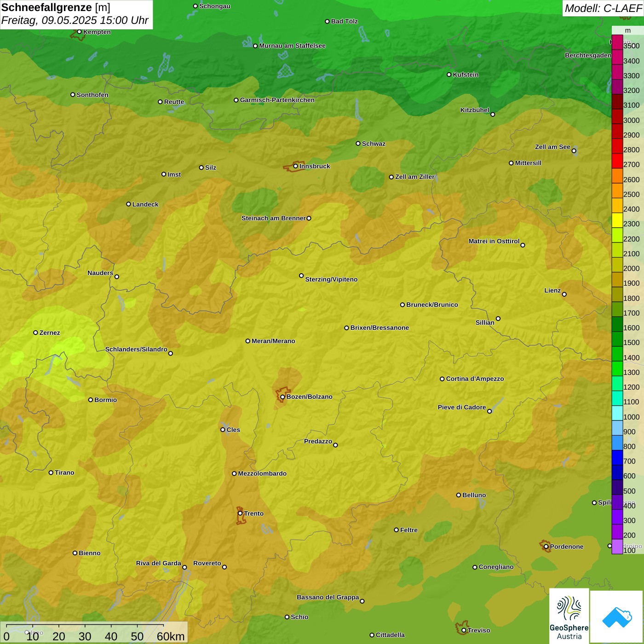Click the Belluno location marker
644x644 pixels.
tap(459, 495)
